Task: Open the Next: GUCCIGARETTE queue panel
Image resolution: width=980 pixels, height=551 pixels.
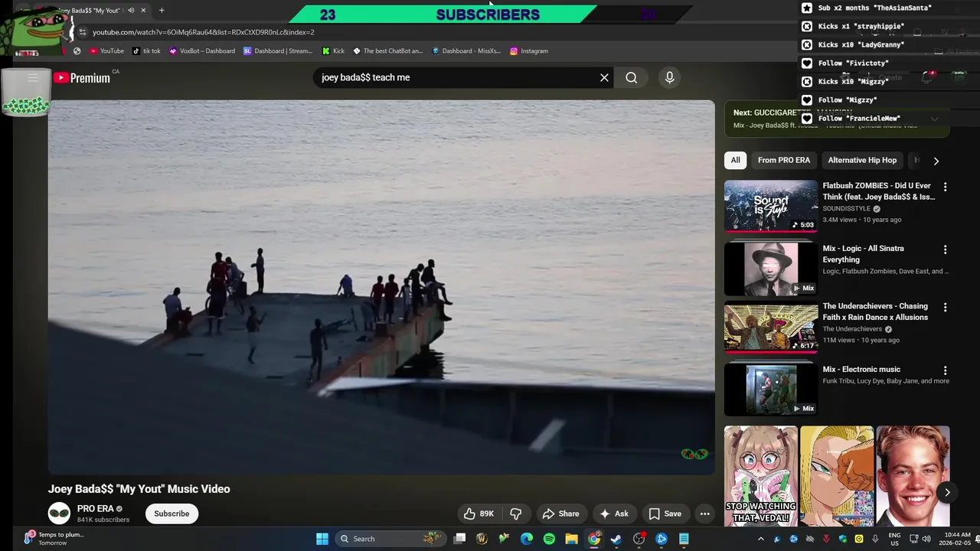Action: [837, 119]
